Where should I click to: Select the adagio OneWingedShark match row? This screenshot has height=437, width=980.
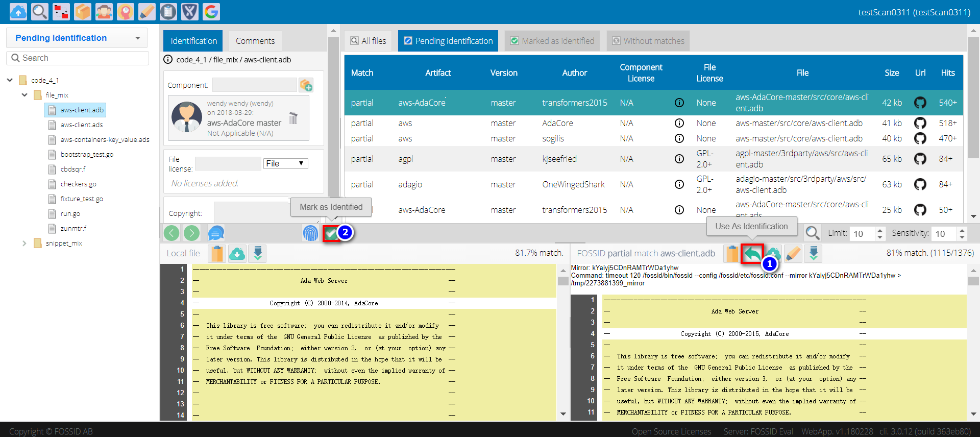tap(654, 184)
